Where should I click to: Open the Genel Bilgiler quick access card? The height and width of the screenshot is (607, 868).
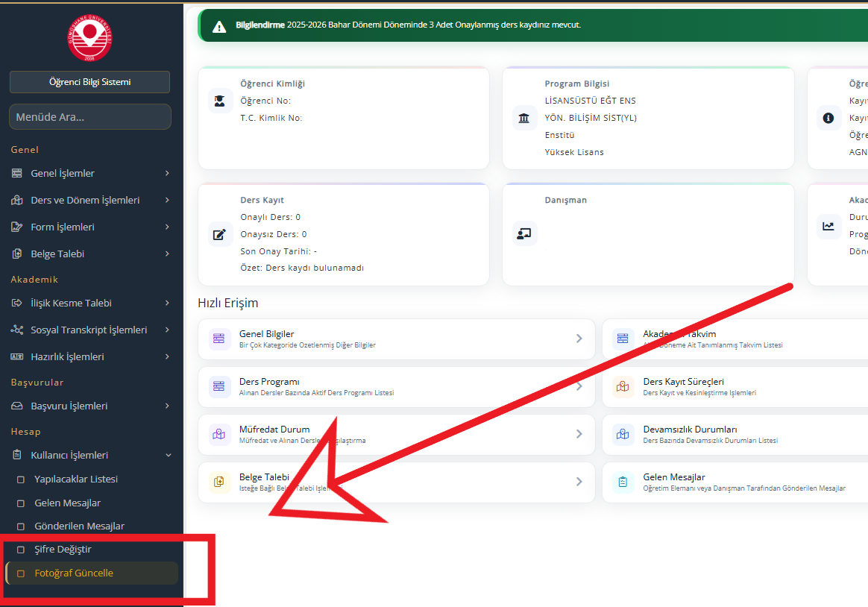click(x=397, y=339)
